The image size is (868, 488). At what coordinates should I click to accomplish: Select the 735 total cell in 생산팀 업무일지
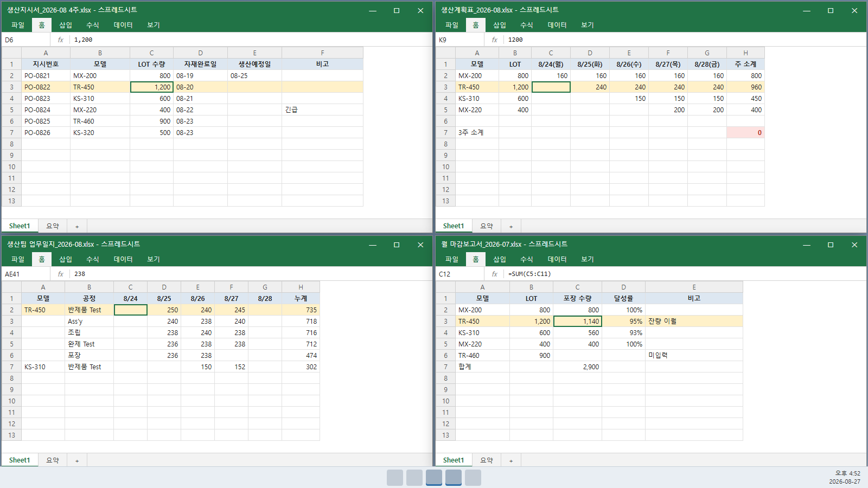(x=301, y=310)
